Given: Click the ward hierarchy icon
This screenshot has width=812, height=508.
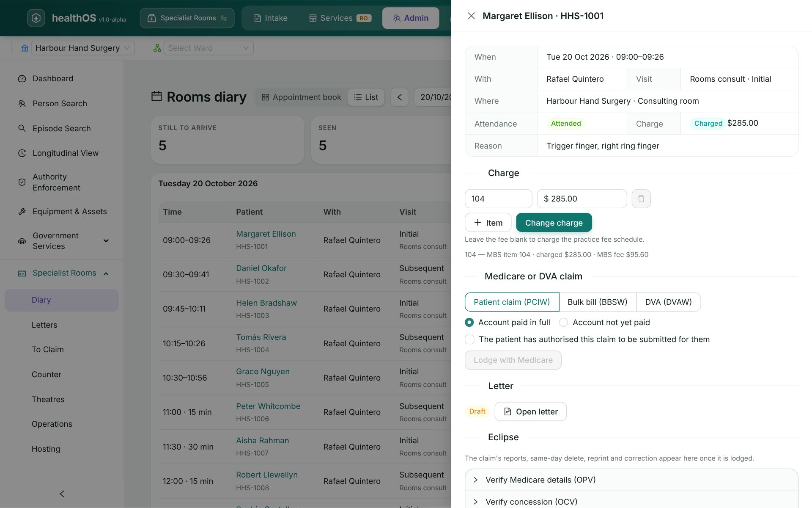Looking at the screenshot, I should point(157,48).
